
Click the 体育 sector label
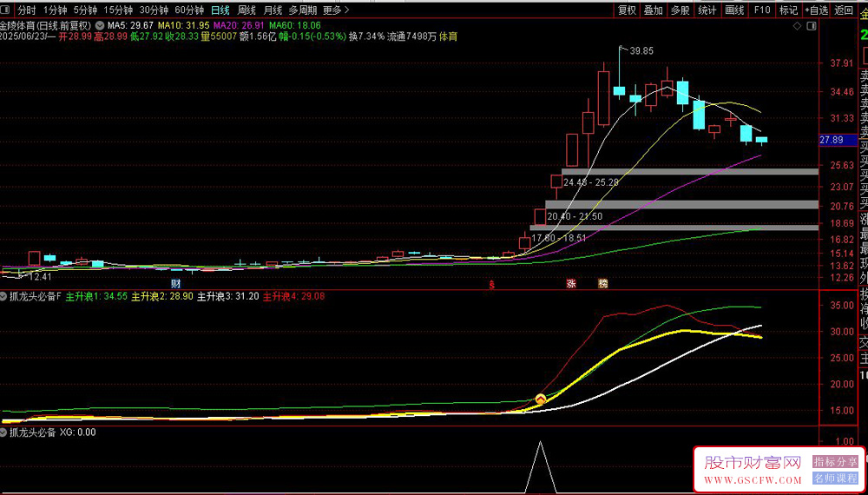click(448, 36)
